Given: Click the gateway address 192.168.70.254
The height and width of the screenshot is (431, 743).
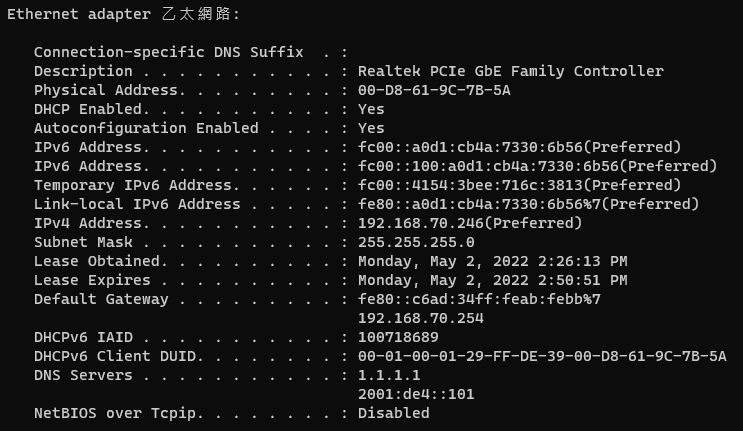Looking at the screenshot, I should coord(421,318).
